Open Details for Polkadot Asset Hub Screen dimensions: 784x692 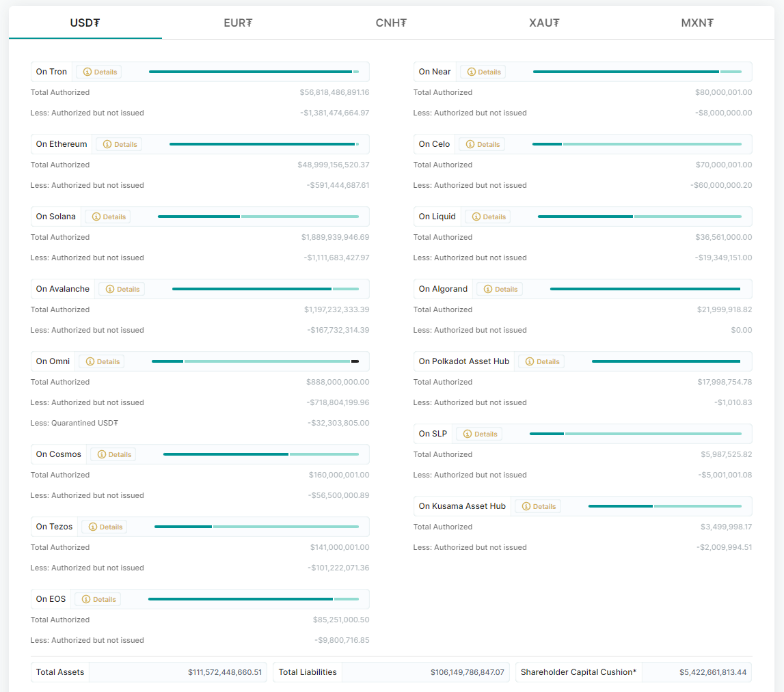point(541,362)
